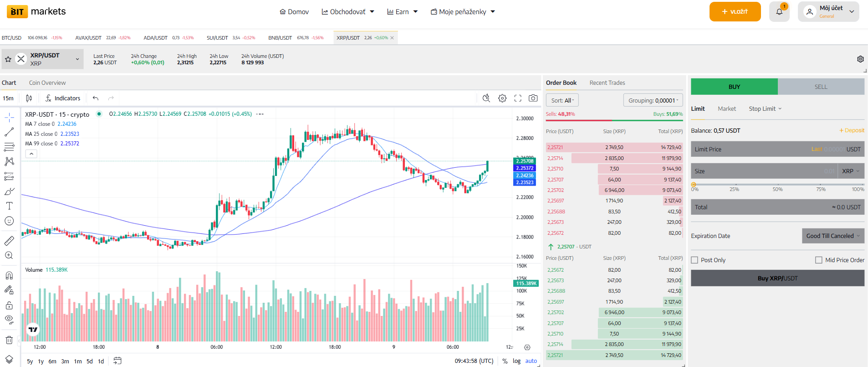The width and height of the screenshot is (868, 367).
Task: Enter fullscreen chart mode
Action: (x=518, y=98)
